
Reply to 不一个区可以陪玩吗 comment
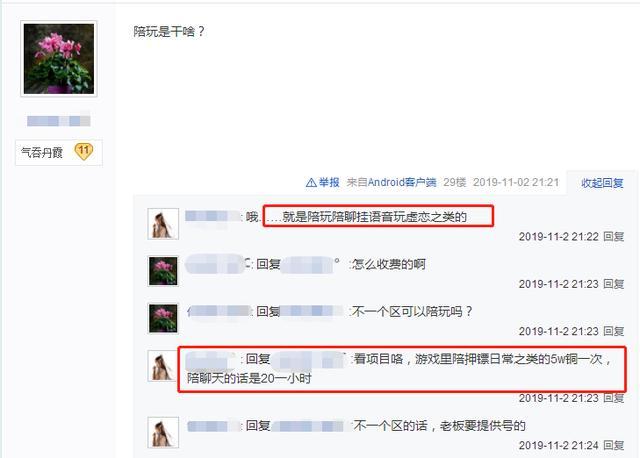tap(613, 331)
